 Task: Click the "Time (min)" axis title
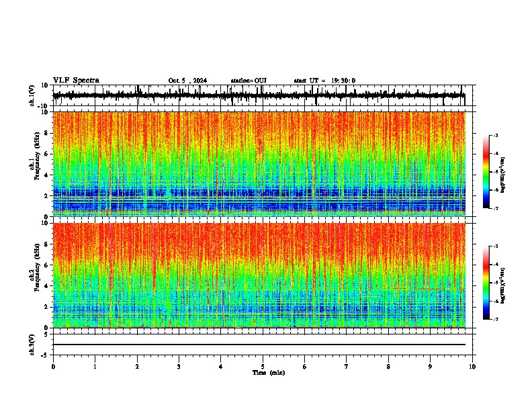coord(269,373)
